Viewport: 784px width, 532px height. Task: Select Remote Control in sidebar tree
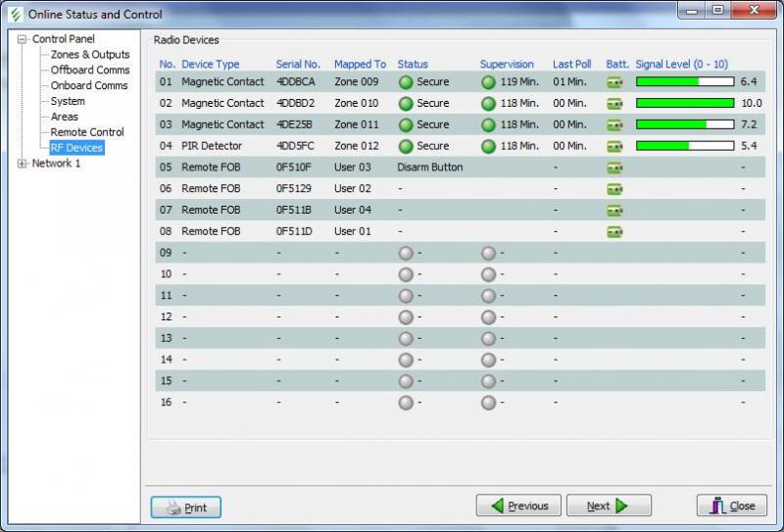87,132
